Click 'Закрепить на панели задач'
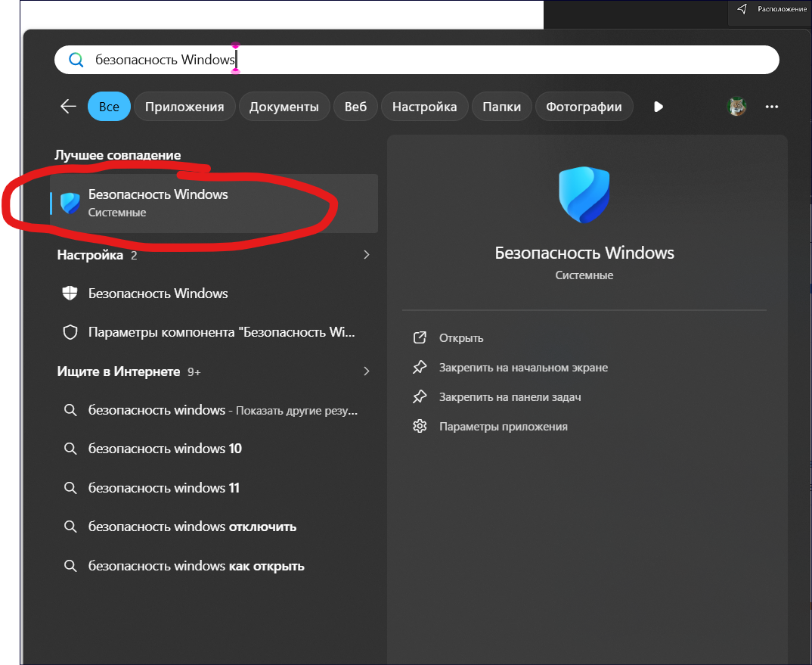This screenshot has width=812, height=665. [x=497, y=397]
